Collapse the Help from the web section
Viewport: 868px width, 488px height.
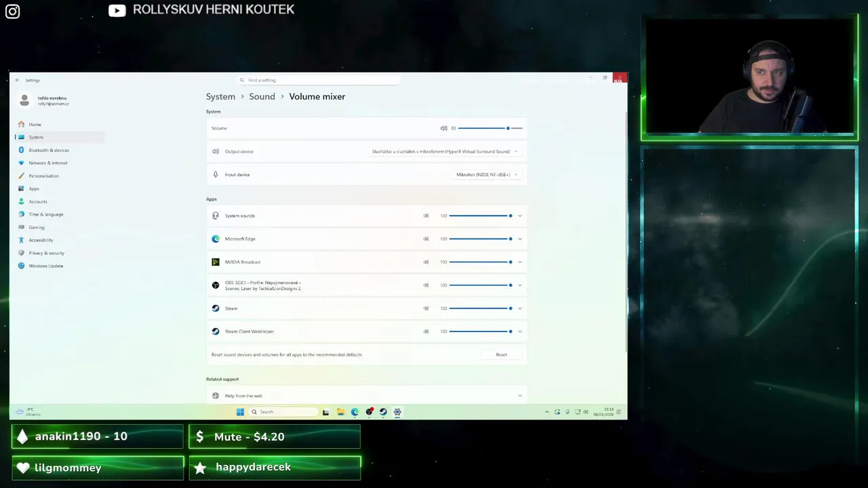pyautogui.click(x=520, y=396)
